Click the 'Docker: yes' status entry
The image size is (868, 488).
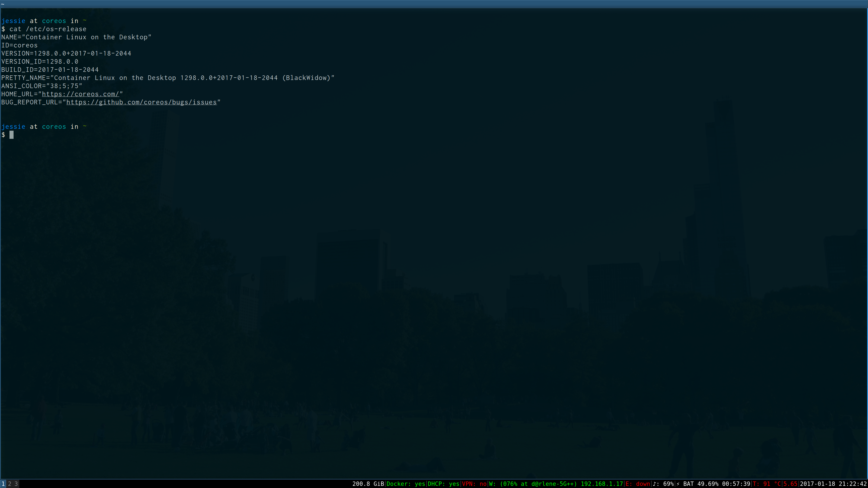[406, 484]
